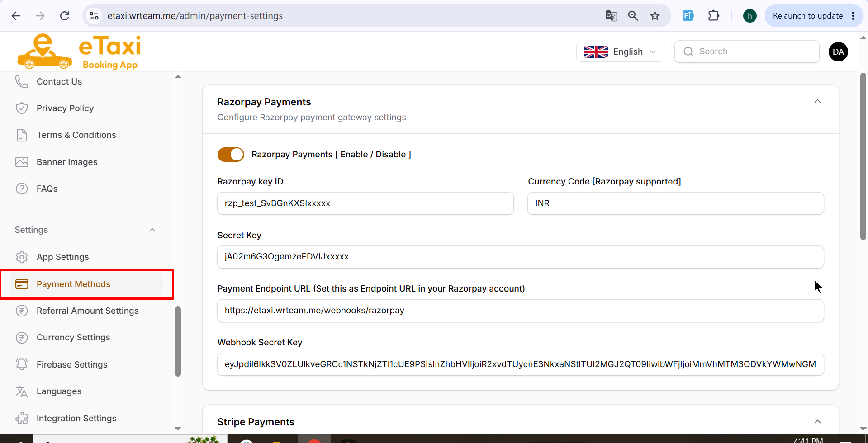Screen dimensions: 868x443
Task: Click the sidebar scroll down arrow
Action: [178, 429]
